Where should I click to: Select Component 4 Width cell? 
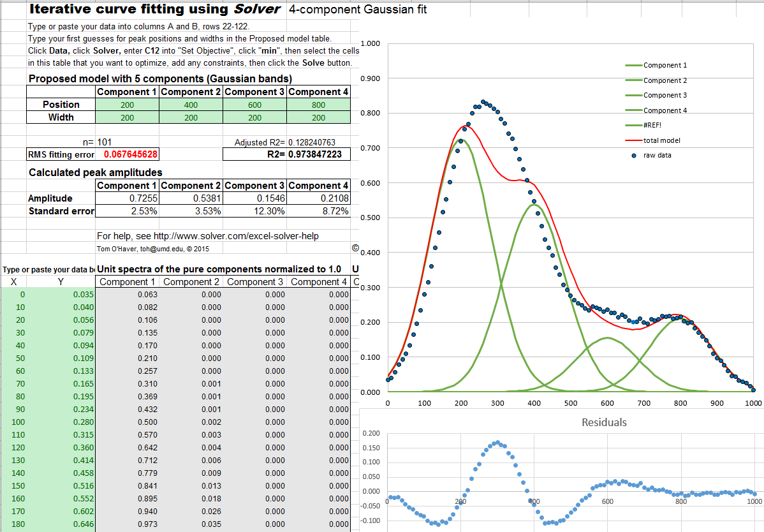pos(318,117)
